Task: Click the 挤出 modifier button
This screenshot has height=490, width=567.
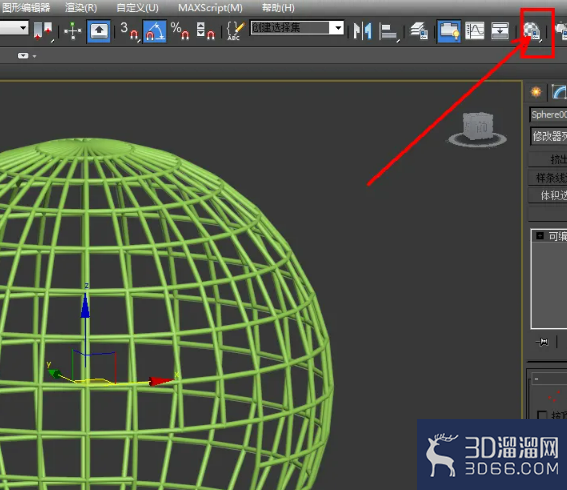Action: (x=547, y=159)
